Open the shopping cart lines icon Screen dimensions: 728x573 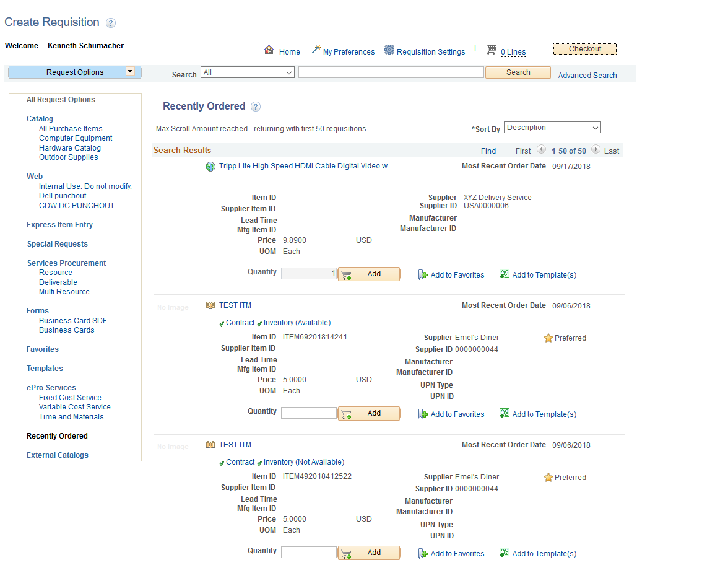[x=492, y=50]
